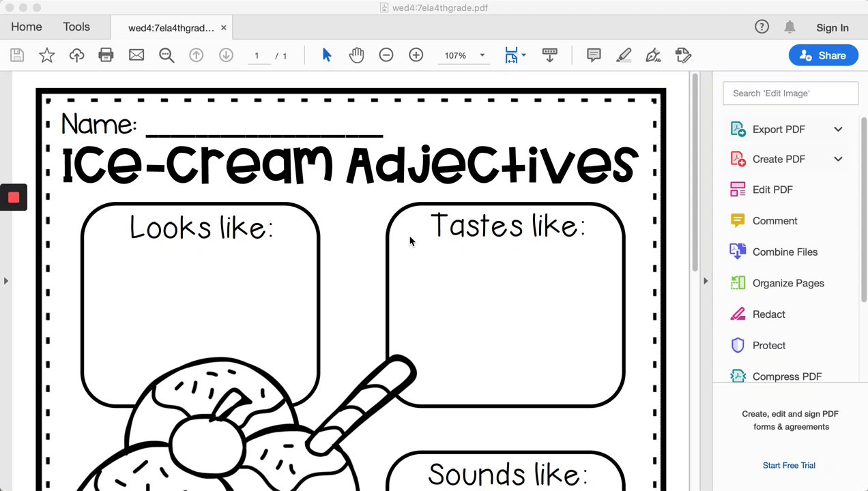The height and width of the screenshot is (491, 868).
Task: Click inside the 'Looks like:' box
Action: [x=200, y=303]
